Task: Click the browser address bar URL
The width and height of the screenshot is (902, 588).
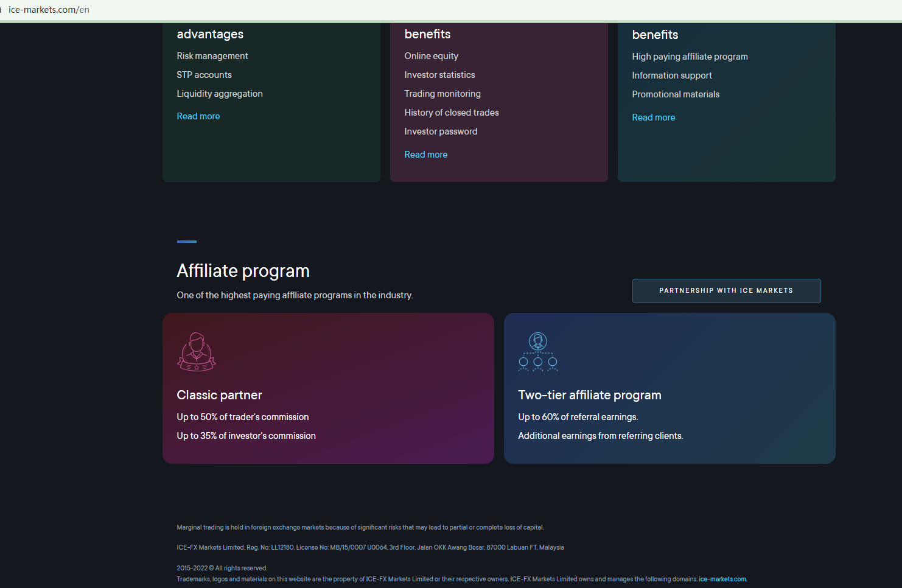Action: [x=49, y=10]
